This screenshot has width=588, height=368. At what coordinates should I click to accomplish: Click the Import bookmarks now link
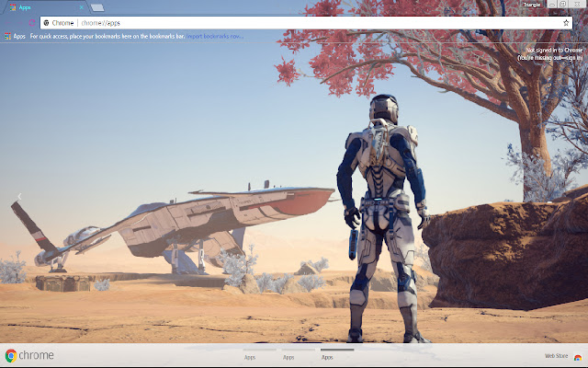(215, 37)
